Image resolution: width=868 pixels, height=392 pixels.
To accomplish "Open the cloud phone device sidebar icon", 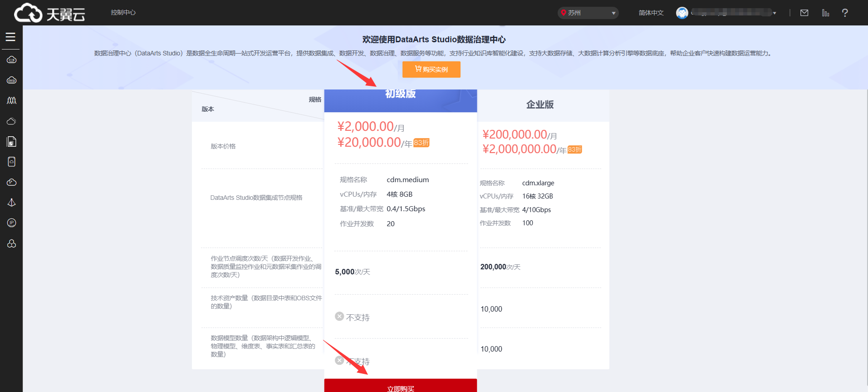I will point(12,162).
